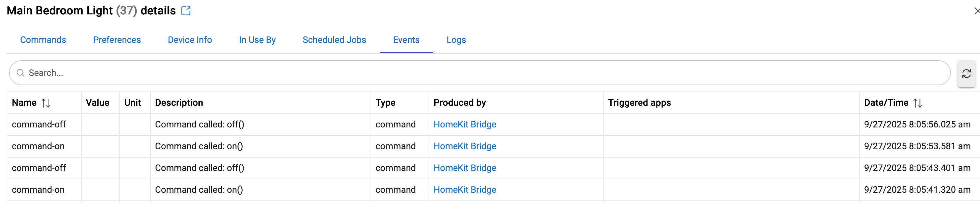The image size is (980, 203).
Task: Open the Preferences tab
Action: (x=117, y=40)
